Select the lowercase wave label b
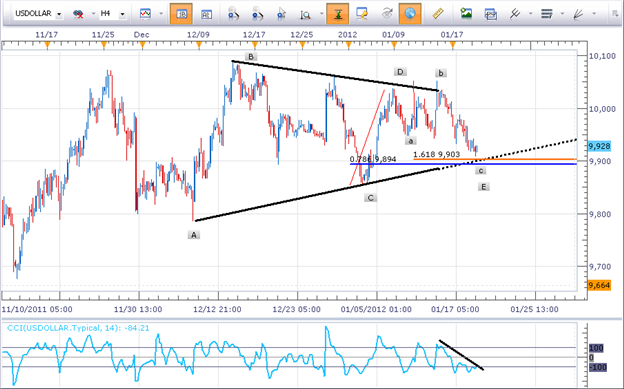This screenshot has width=624, height=389. point(441,73)
